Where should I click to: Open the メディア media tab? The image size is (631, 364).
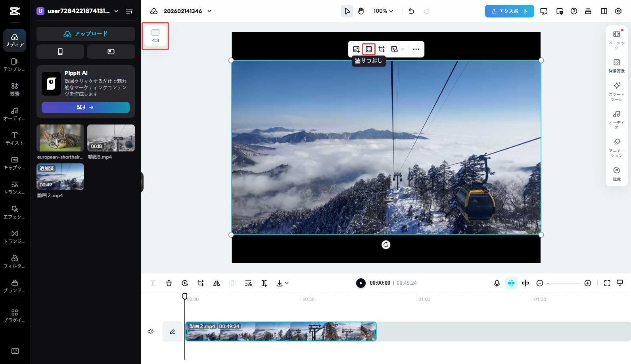click(x=15, y=40)
